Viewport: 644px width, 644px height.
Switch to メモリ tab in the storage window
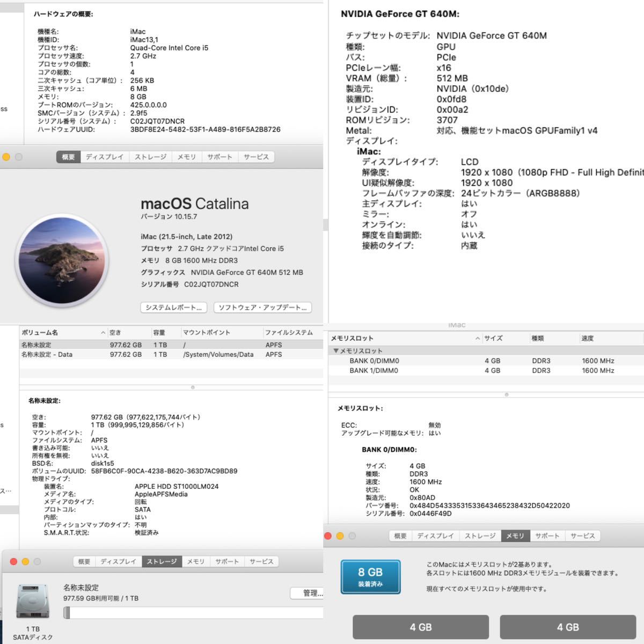[196, 561]
